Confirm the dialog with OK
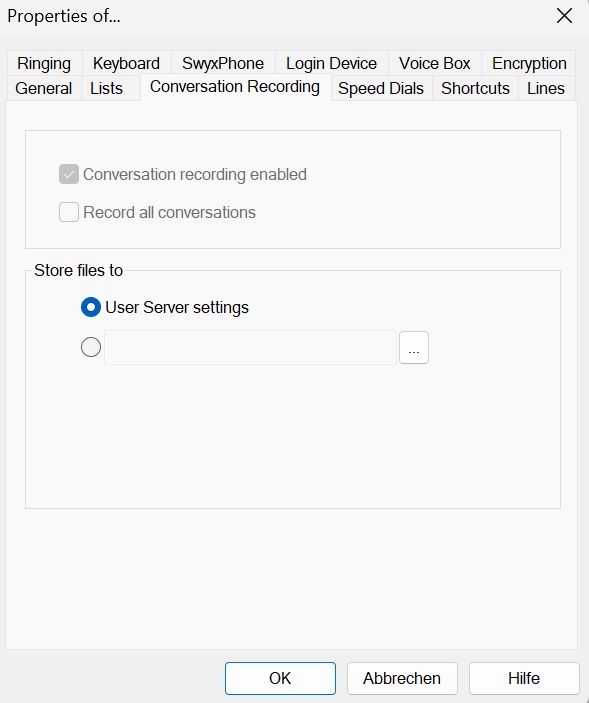The width and height of the screenshot is (589, 703). tap(280, 678)
